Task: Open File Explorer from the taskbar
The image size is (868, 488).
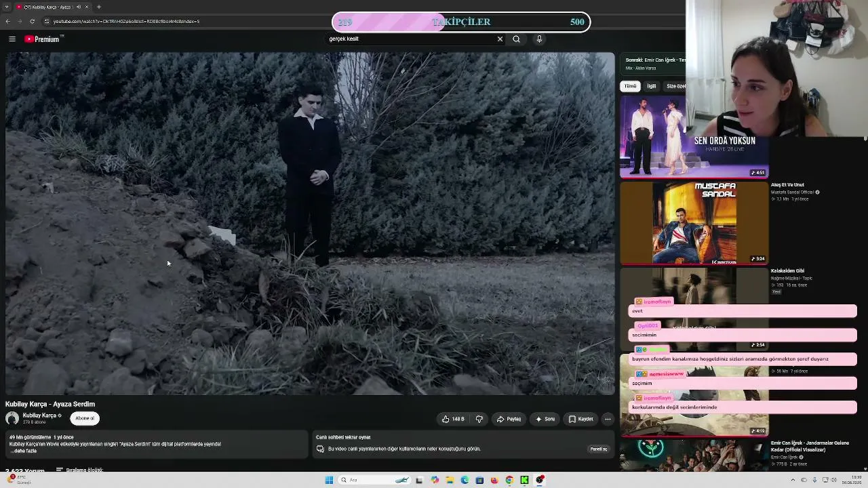Action: pyautogui.click(x=450, y=480)
